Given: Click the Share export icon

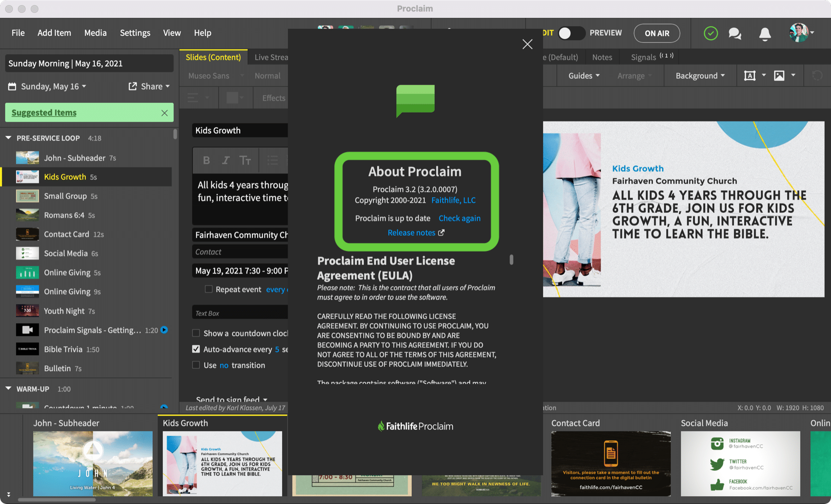Looking at the screenshot, I should (x=132, y=86).
